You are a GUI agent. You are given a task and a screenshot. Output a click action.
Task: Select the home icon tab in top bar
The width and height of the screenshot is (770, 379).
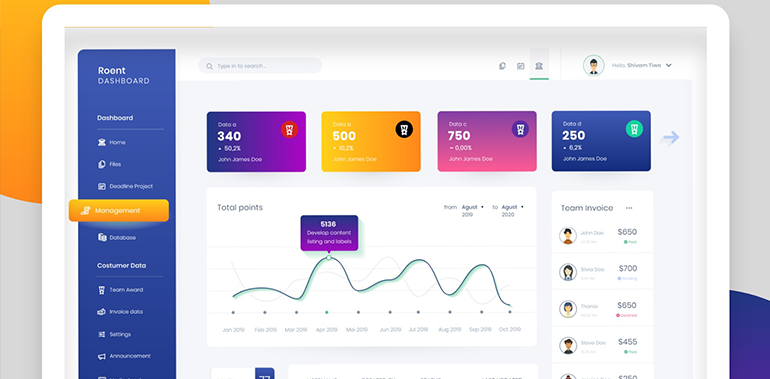click(x=539, y=66)
